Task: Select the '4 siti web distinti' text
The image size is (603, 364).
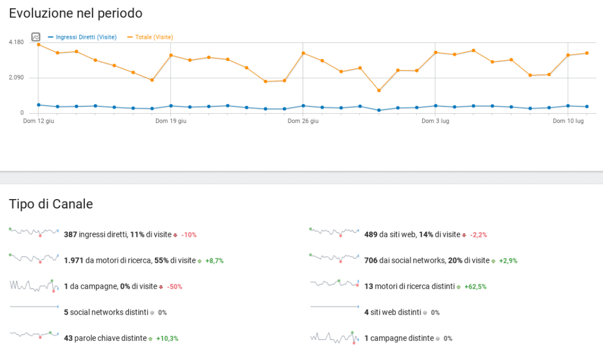Action: [393, 312]
